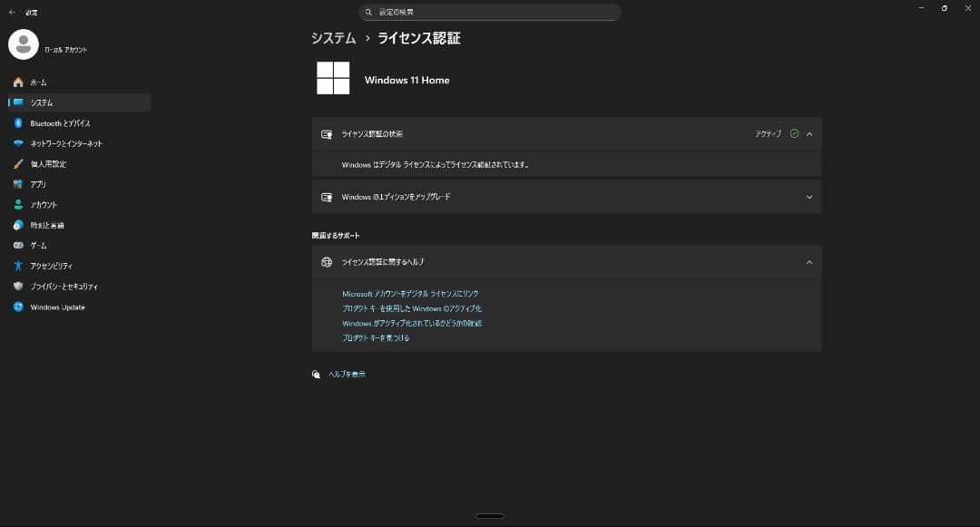Image resolution: width=980 pixels, height=527 pixels.
Task: Open Windows がアクティブ化されているかどうかの確認 link
Action: click(412, 324)
